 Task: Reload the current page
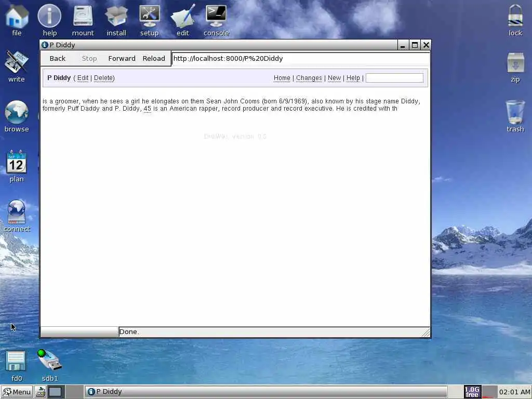tap(154, 58)
